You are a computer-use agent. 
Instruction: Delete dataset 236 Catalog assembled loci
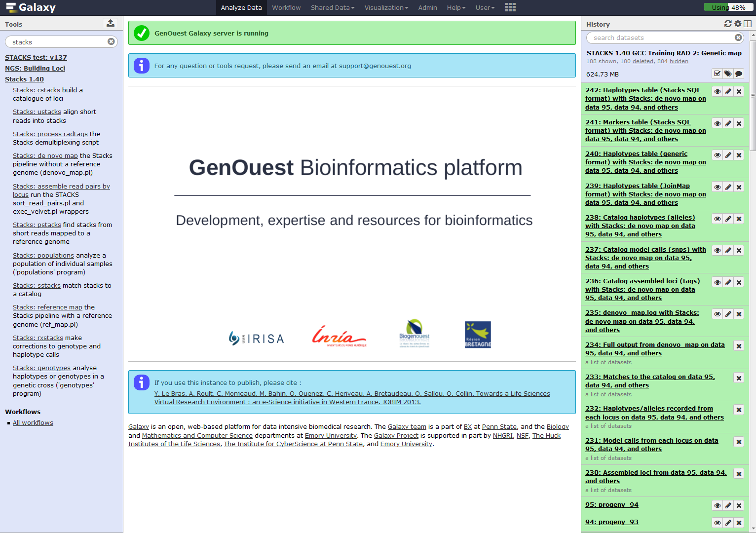pos(739,282)
